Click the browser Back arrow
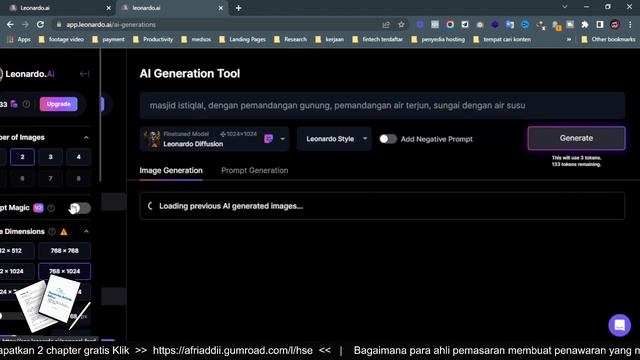The width and height of the screenshot is (640, 360). 10,24
